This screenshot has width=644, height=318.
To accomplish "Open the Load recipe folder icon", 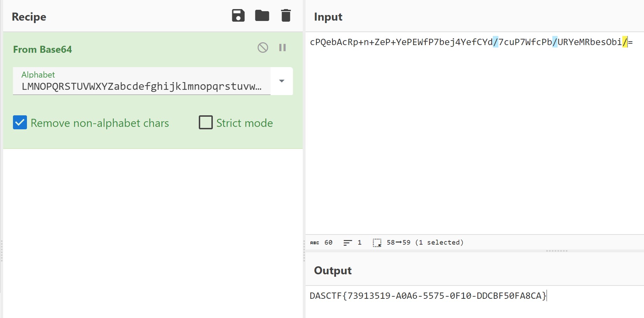I will (262, 16).
